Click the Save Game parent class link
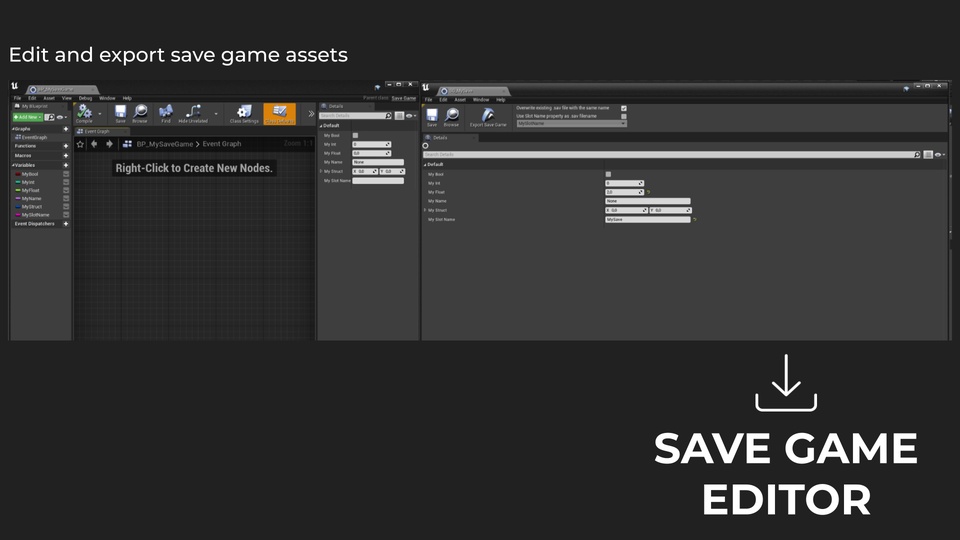 pyautogui.click(x=403, y=98)
